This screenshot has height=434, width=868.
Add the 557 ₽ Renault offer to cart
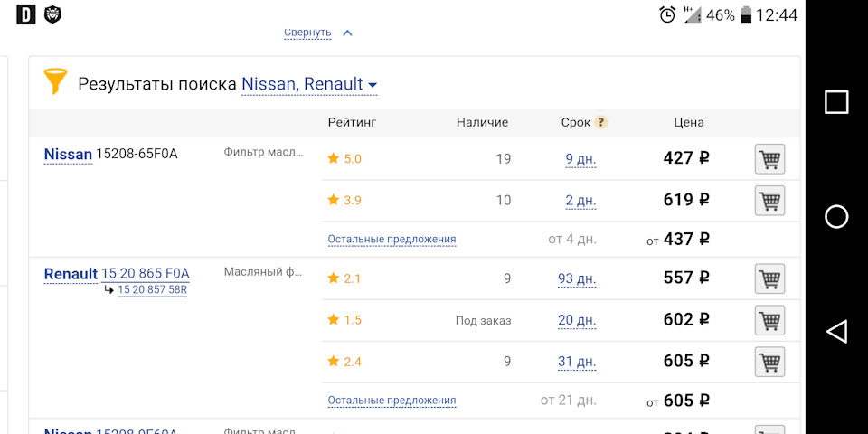(769, 278)
